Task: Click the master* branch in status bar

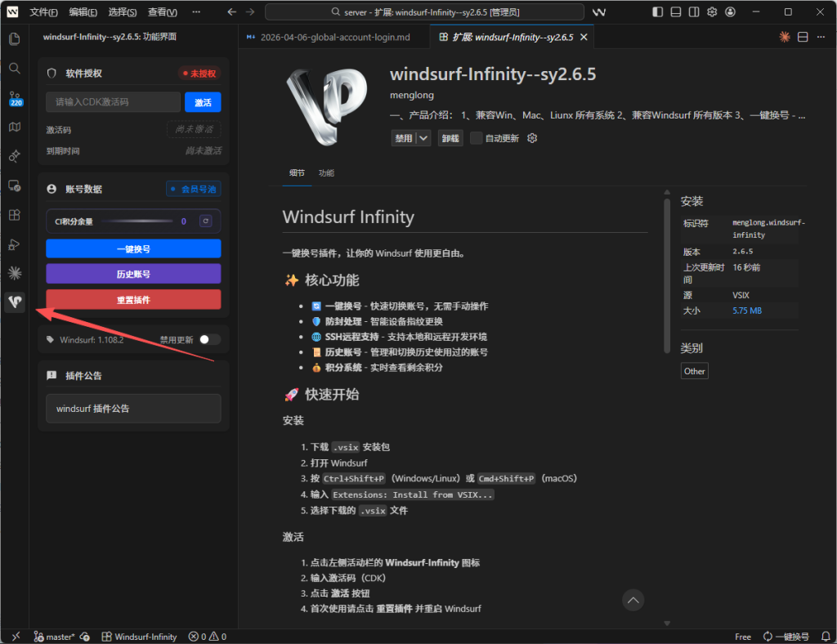Action: 55,637
